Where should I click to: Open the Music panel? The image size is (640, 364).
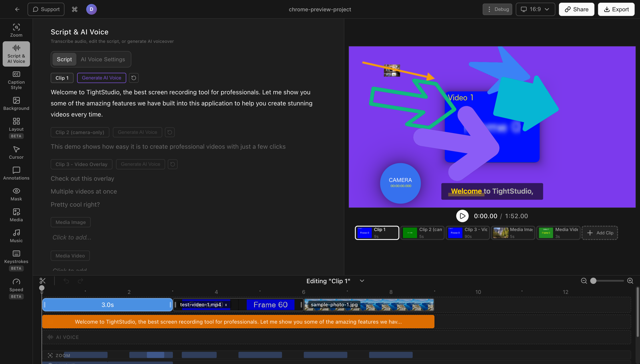tap(16, 236)
